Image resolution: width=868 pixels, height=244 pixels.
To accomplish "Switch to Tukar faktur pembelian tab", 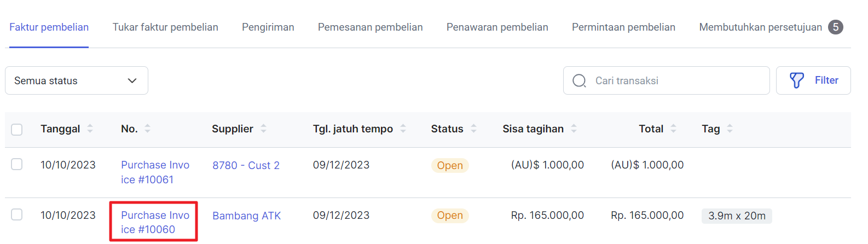I will [x=165, y=27].
